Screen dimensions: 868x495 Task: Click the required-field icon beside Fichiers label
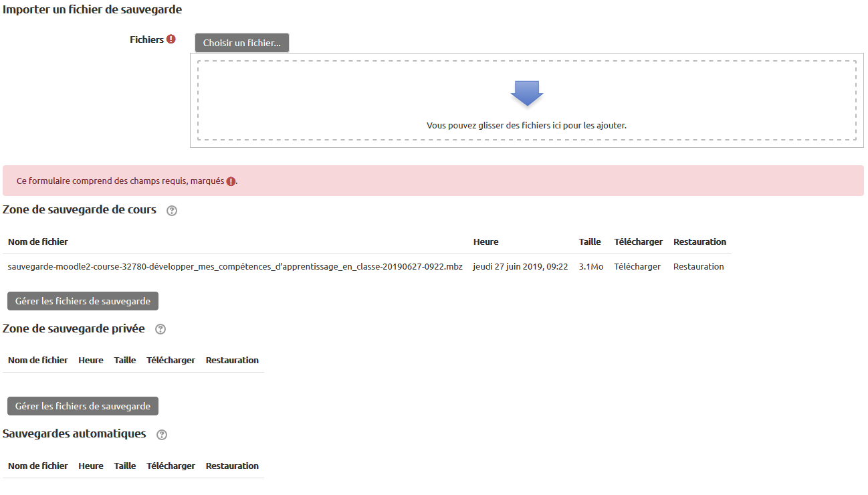(x=171, y=39)
